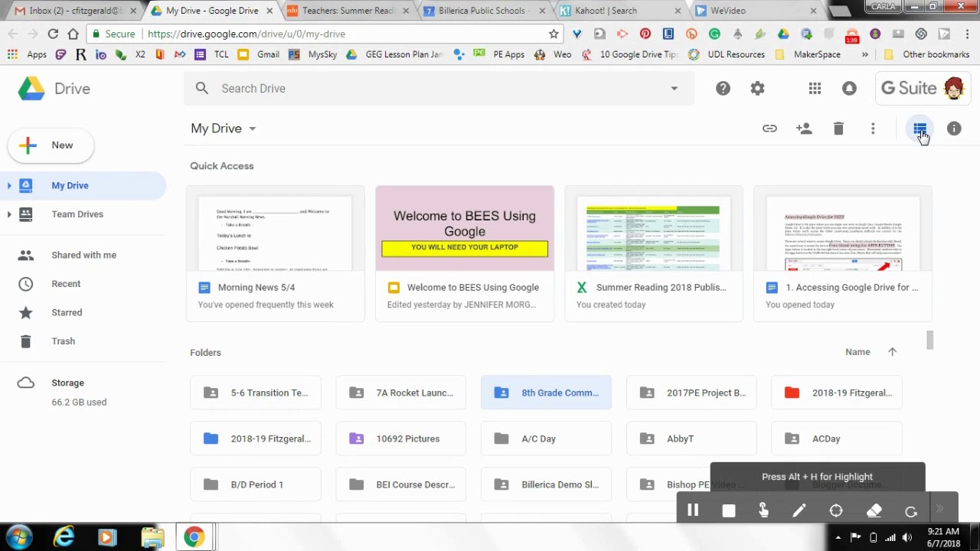
Task: Switch to list view layout
Action: (x=920, y=129)
